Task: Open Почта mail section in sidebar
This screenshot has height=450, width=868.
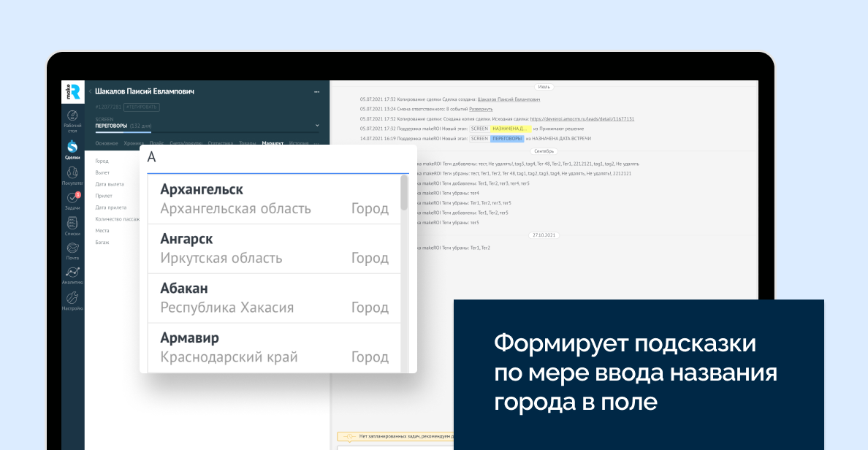Action: 72,251
